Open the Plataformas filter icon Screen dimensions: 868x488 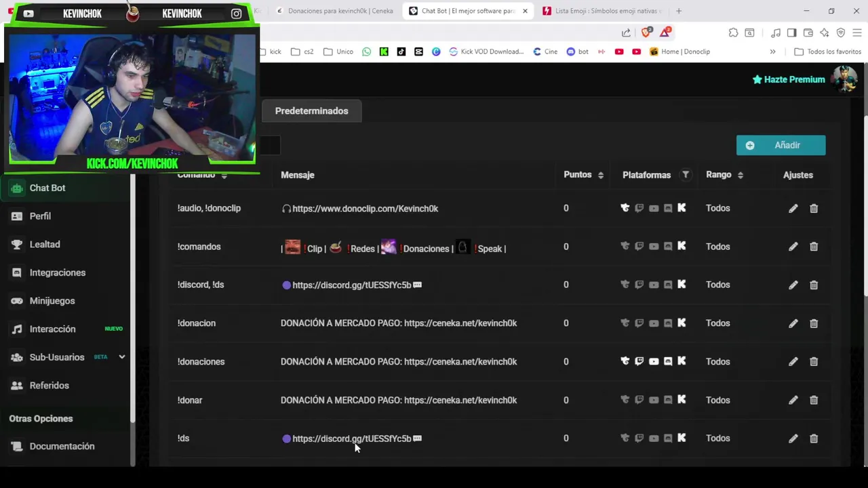(x=686, y=175)
